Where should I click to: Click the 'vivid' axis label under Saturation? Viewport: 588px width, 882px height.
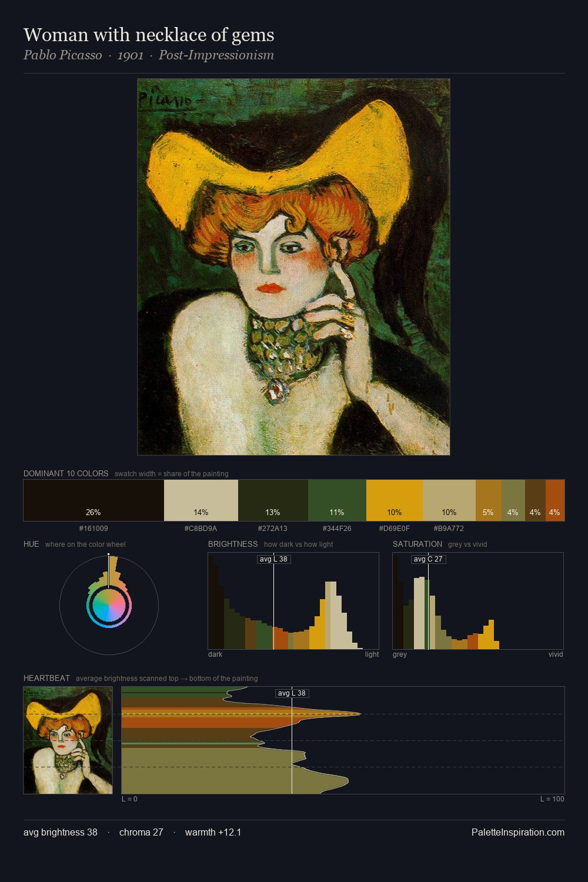556,654
